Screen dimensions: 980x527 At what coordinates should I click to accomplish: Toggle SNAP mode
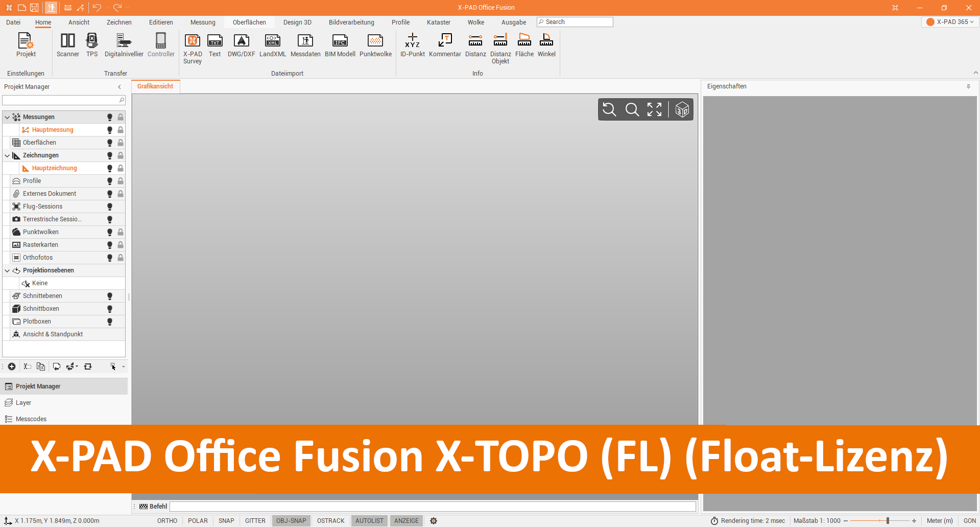[226, 521]
